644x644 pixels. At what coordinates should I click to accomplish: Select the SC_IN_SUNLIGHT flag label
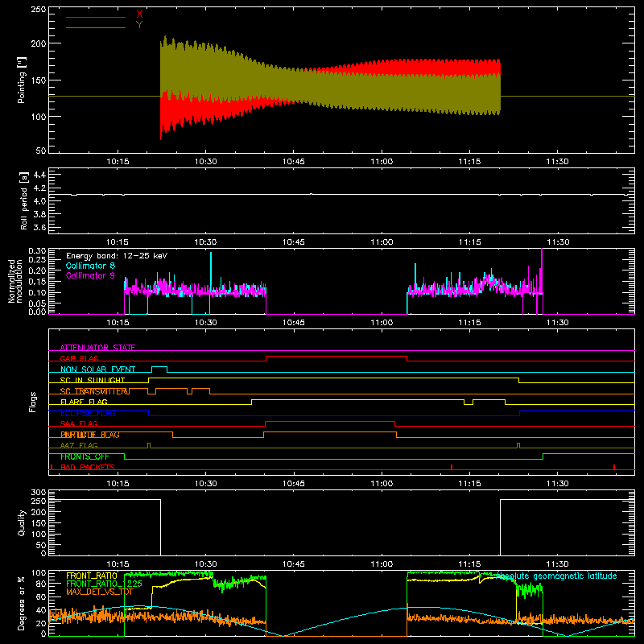tap(93, 380)
